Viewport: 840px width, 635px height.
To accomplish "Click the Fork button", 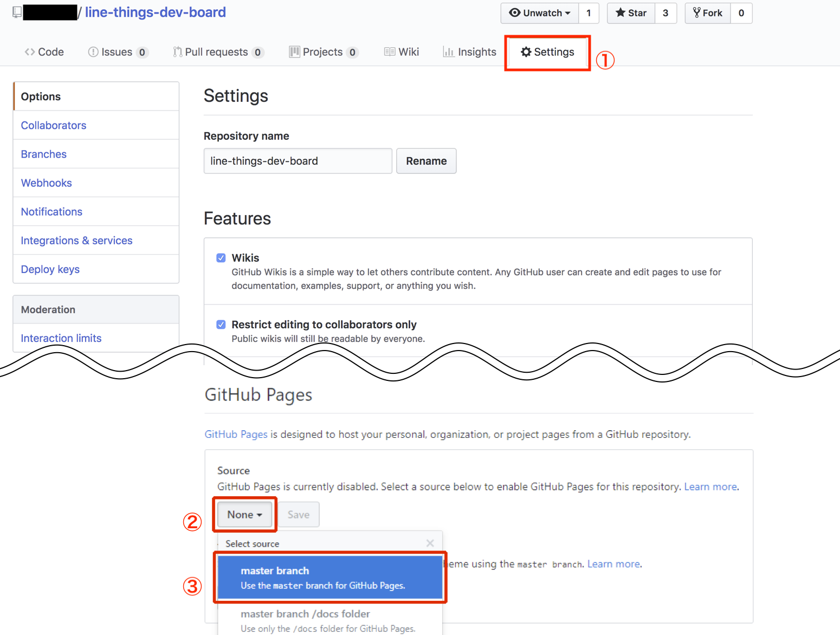I will pos(708,13).
